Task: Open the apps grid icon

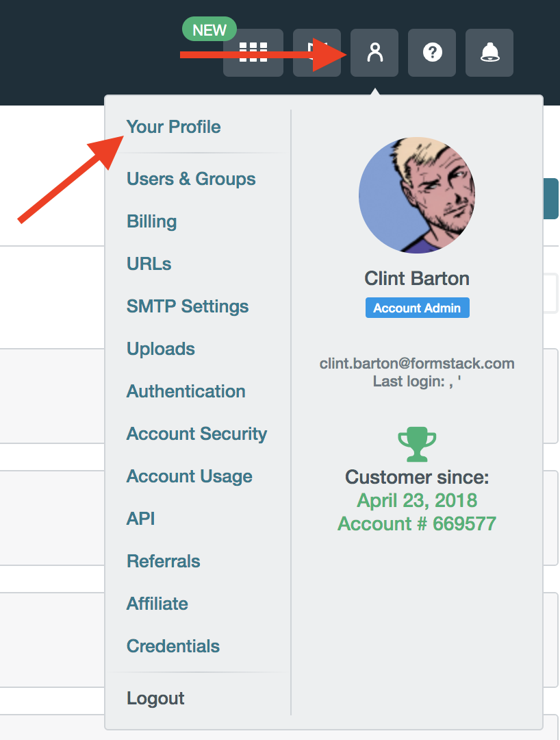Action: click(253, 53)
